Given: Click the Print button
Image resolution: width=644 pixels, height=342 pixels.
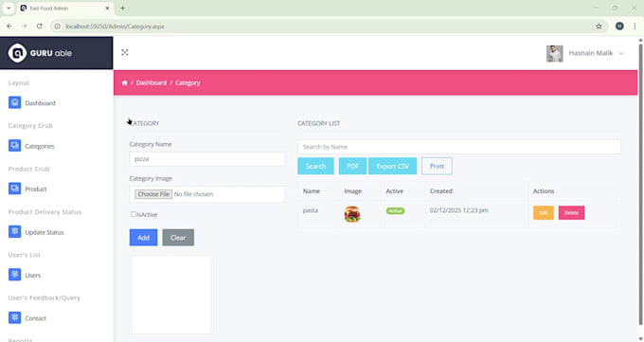Looking at the screenshot, I should point(437,166).
